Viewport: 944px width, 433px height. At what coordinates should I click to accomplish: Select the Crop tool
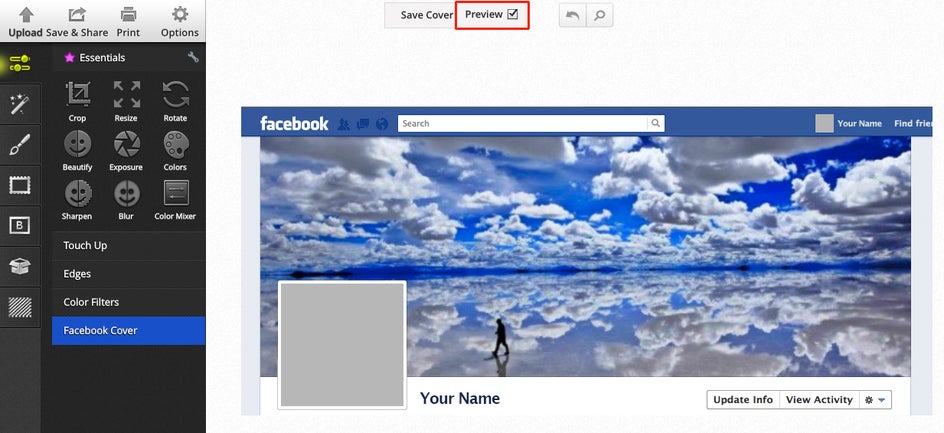tap(77, 101)
